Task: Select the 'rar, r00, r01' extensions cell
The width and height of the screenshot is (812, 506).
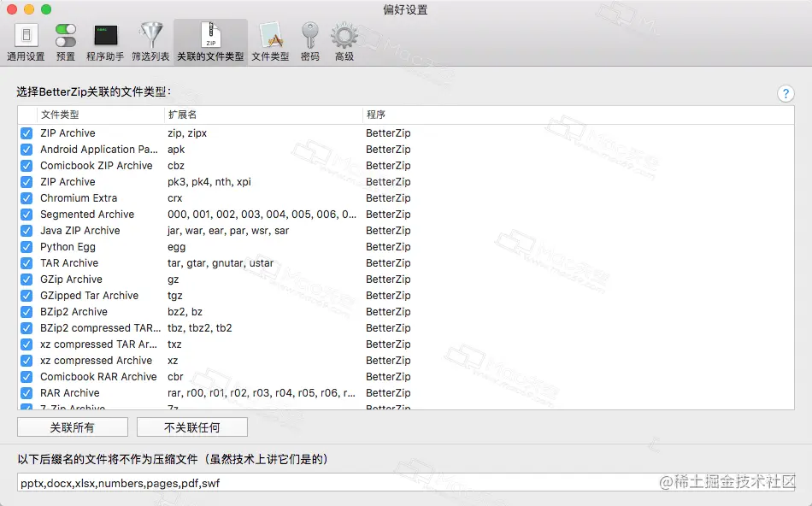Action: tap(262, 393)
